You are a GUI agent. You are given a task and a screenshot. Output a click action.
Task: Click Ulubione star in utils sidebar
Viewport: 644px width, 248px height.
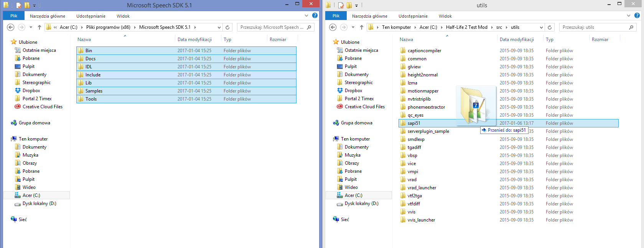336,42
